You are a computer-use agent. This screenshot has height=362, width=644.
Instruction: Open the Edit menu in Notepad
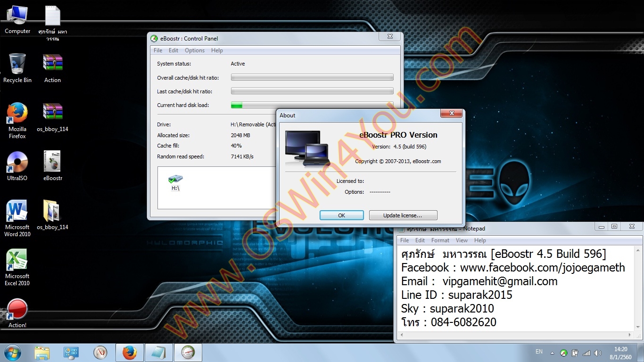[420, 240]
